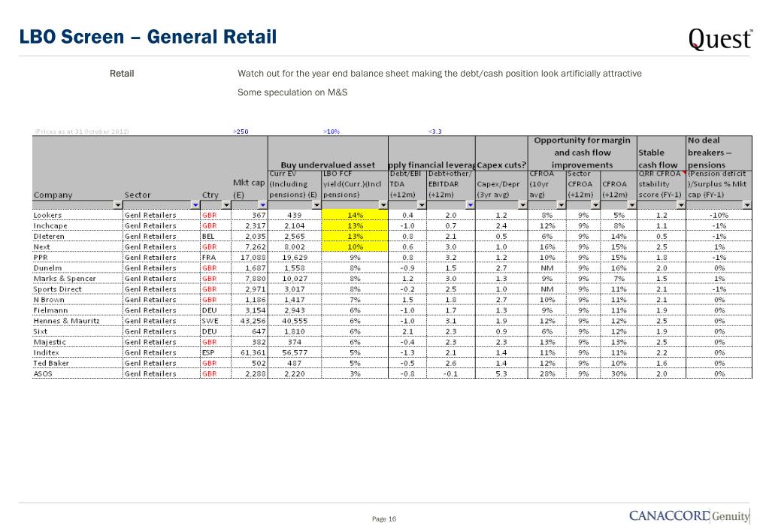Select the 28% CFROA value for ASOS
This screenshot has width=769, height=532.
pyautogui.click(x=547, y=373)
